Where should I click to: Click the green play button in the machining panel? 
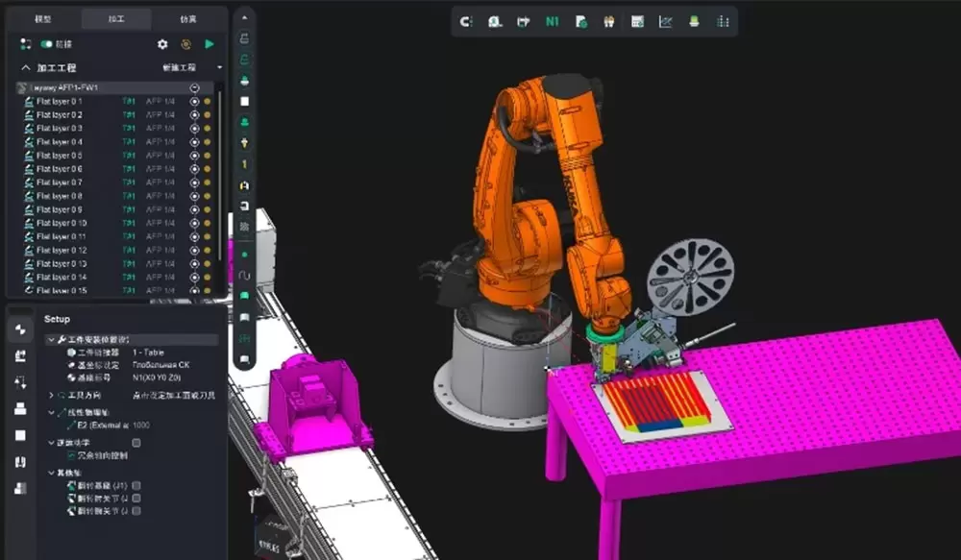[209, 44]
